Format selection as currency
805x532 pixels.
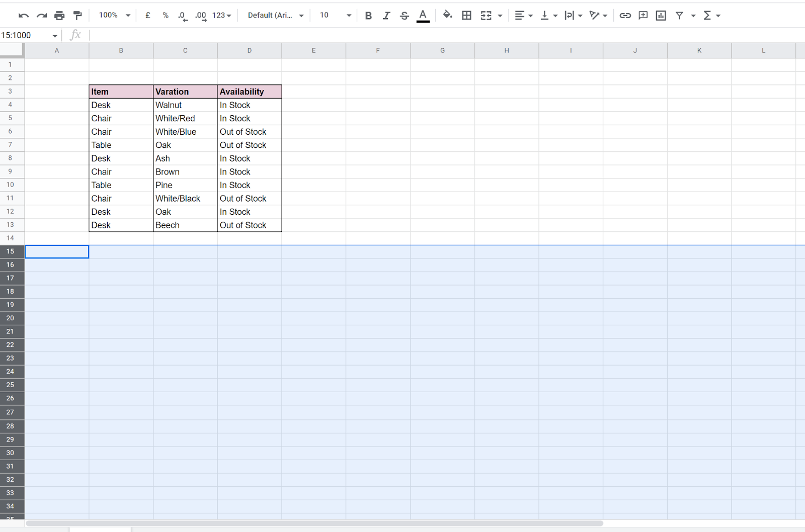[147, 15]
